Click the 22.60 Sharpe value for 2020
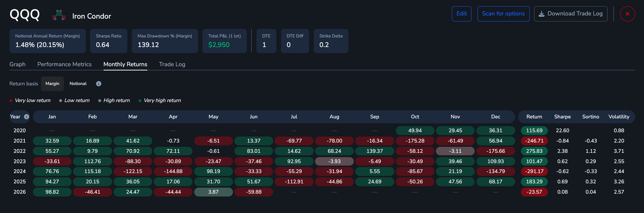The height and width of the screenshot is (213, 644). pos(562,131)
